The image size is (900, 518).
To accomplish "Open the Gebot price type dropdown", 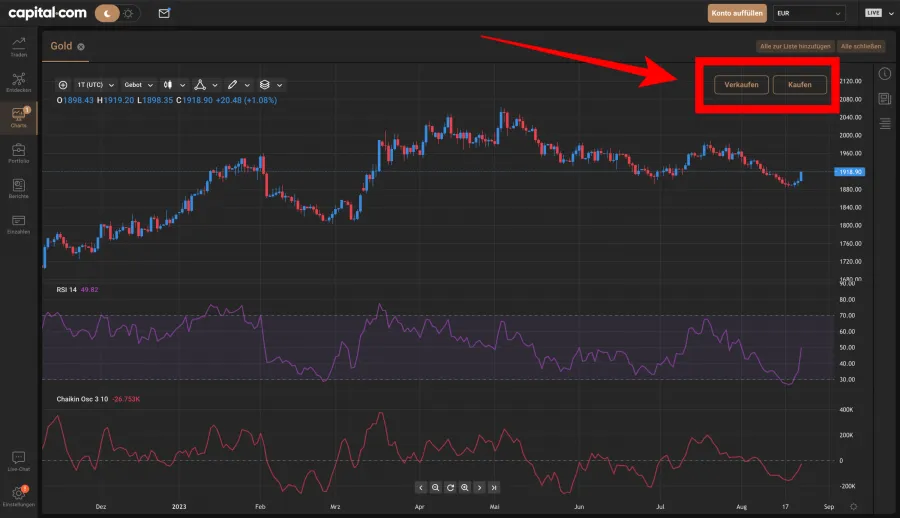I will tap(138, 85).
